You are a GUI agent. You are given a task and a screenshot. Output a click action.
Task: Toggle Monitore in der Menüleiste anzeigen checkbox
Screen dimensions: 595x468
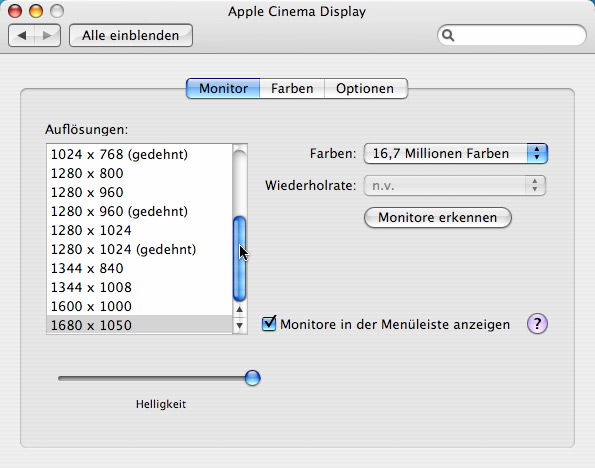(269, 323)
